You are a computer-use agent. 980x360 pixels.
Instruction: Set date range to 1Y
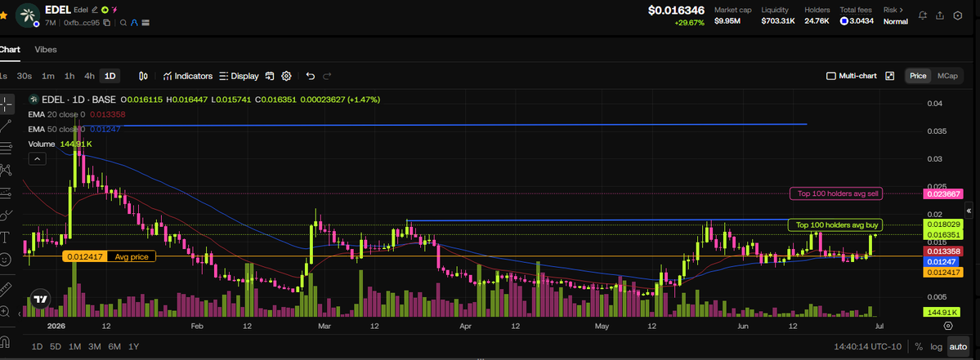134,346
